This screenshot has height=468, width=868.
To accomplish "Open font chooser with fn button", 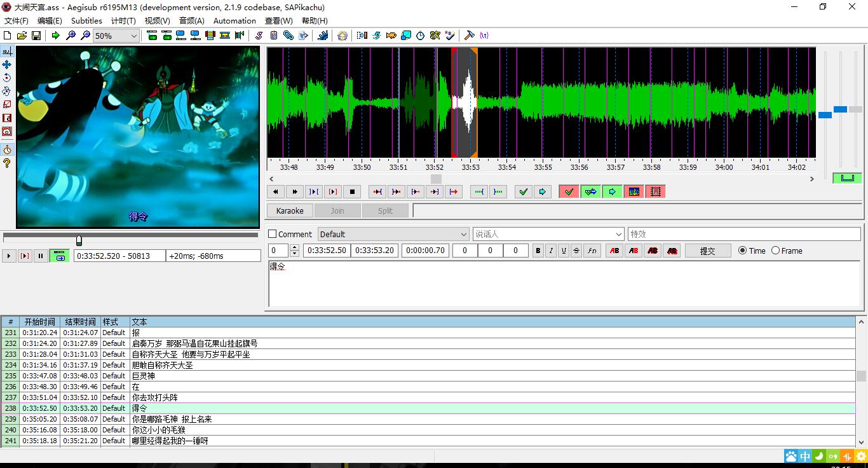I will point(592,251).
